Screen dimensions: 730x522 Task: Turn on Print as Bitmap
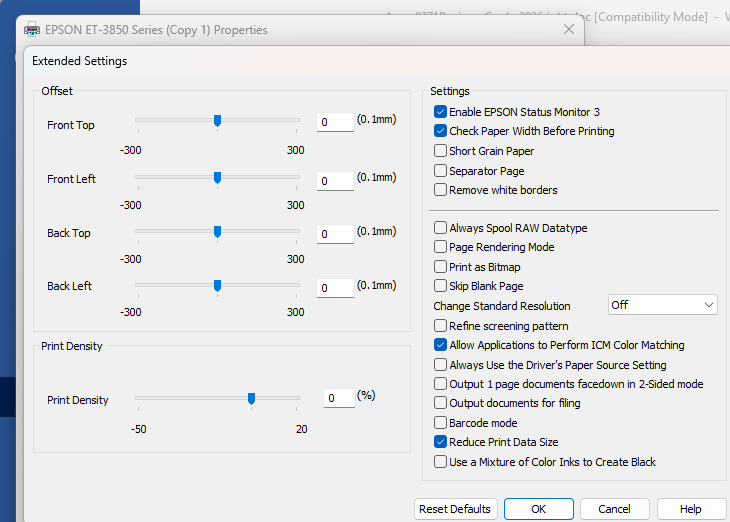pyautogui.click(x=441, y=267)
